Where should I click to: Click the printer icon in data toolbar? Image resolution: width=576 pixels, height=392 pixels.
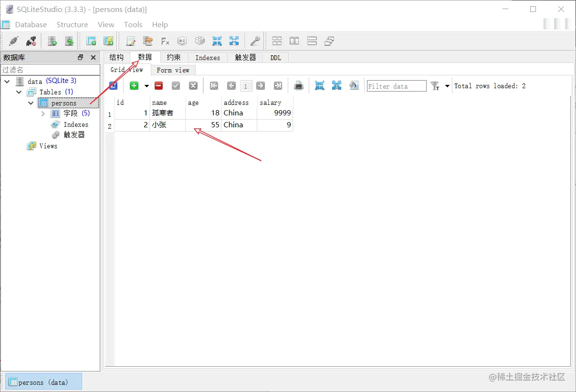pos(299,86)
